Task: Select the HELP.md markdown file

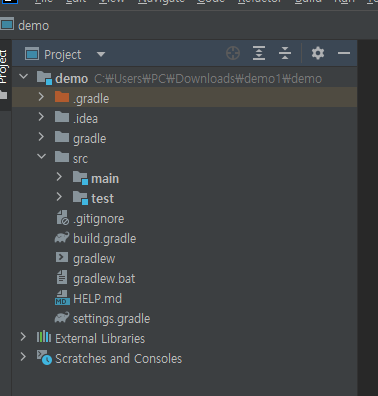Action: [x=97, y=299]
